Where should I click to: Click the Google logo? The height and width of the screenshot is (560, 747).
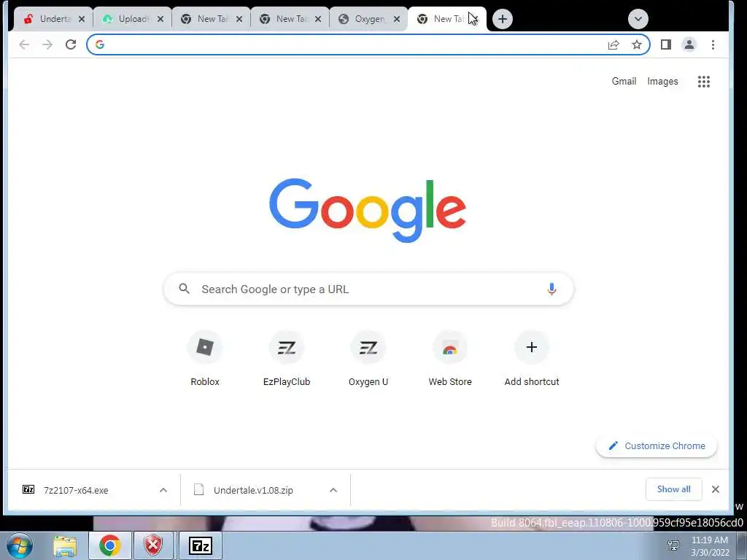click(368, 211)
